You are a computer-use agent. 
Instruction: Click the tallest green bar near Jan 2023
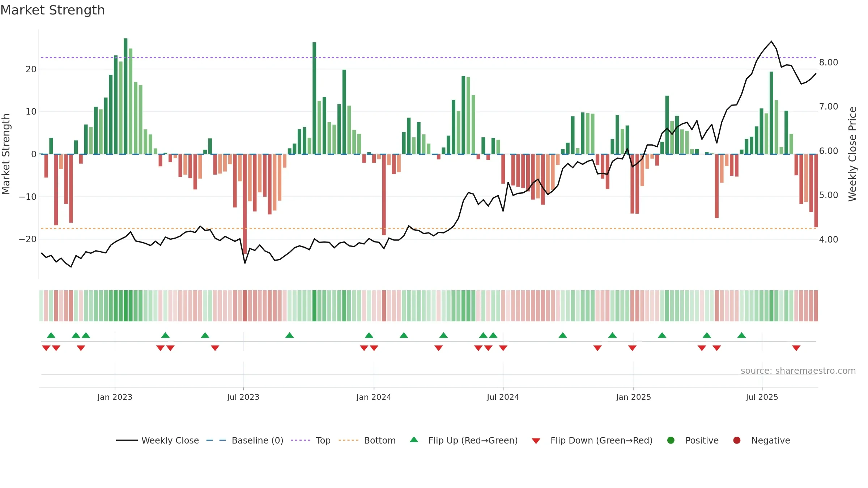coord(125,96)
